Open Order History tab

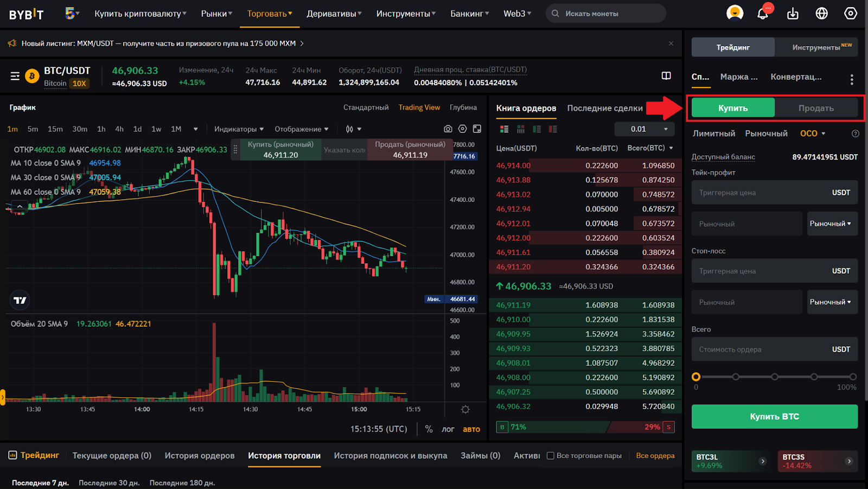point(200,456)
